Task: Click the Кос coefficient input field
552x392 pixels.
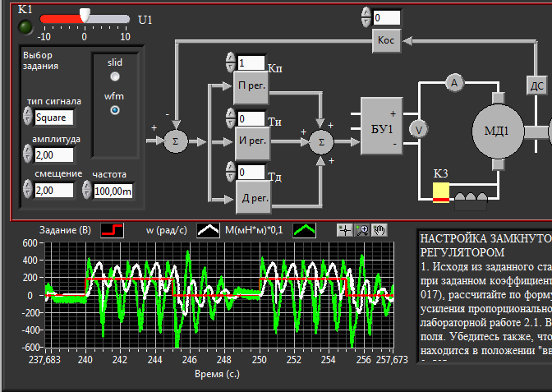Action: click(x=387, y=17)
